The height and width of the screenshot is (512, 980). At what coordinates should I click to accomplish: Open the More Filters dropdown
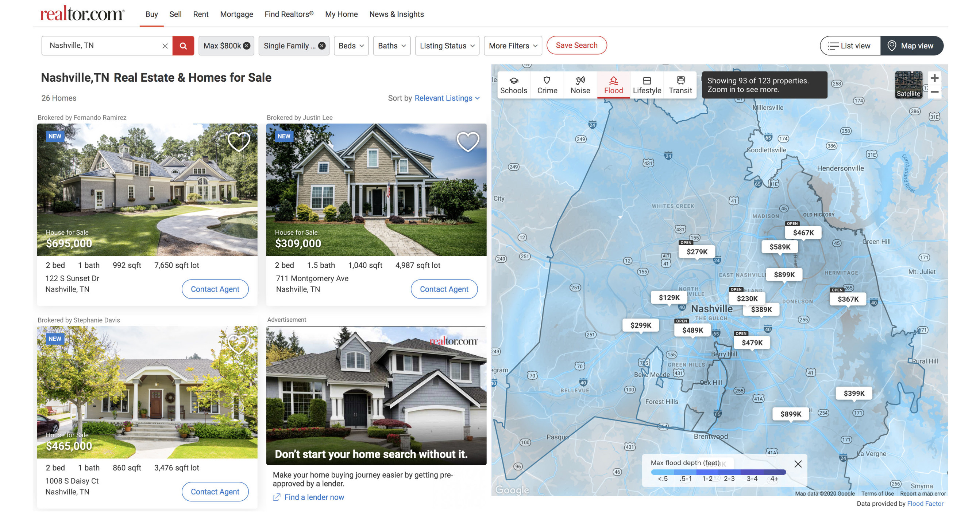(x=513, y=45)
